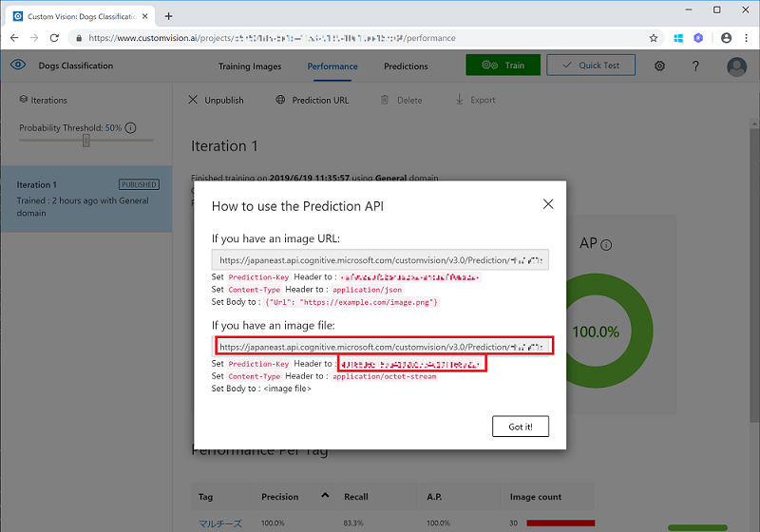This screenshot has height=532, width=760.
Task: Click the Delete button label
Action: click(x=409, y=100)
